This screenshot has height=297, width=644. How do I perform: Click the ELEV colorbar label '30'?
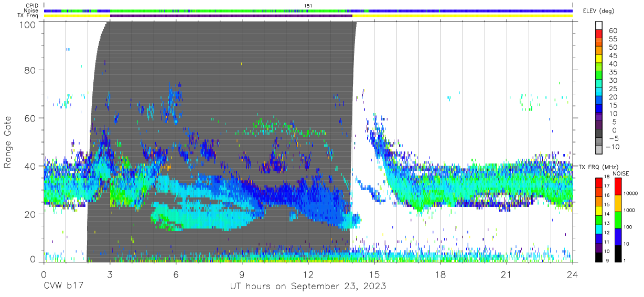point(613,80)
